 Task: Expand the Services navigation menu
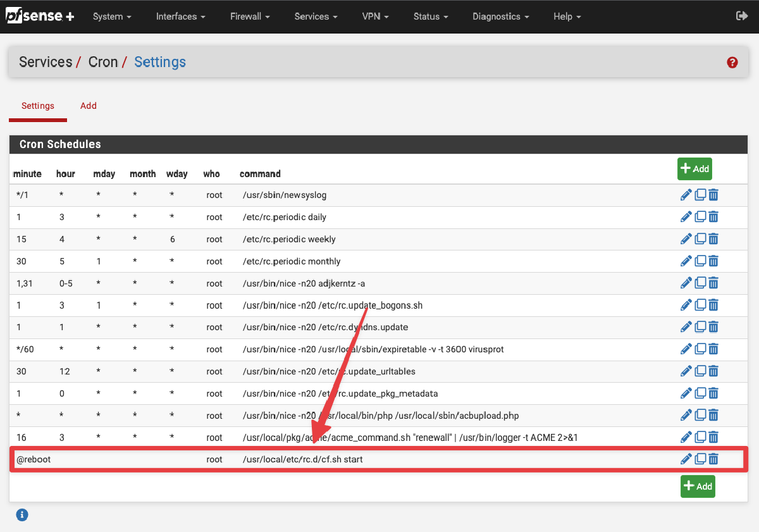pyautogui.click(x=316, y=16)
